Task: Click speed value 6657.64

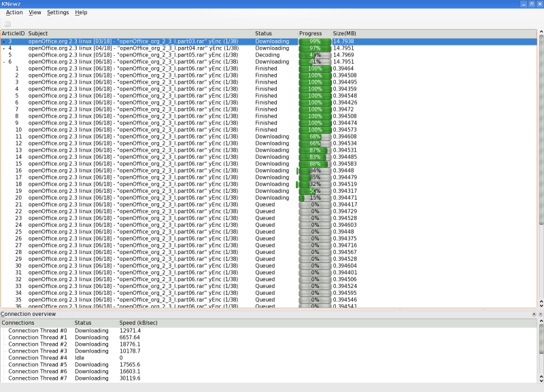Action: click(130, 337)
